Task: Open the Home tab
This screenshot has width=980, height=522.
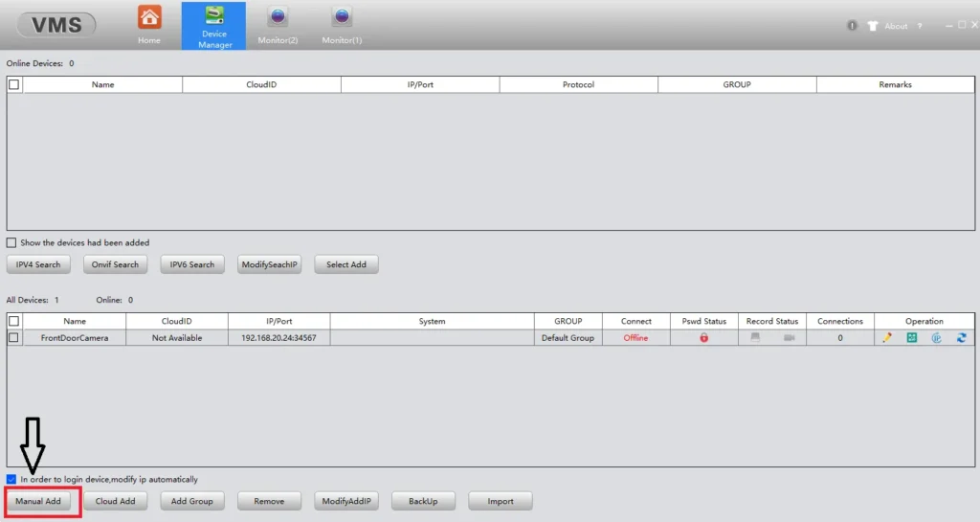Action: tap(148, 25)
